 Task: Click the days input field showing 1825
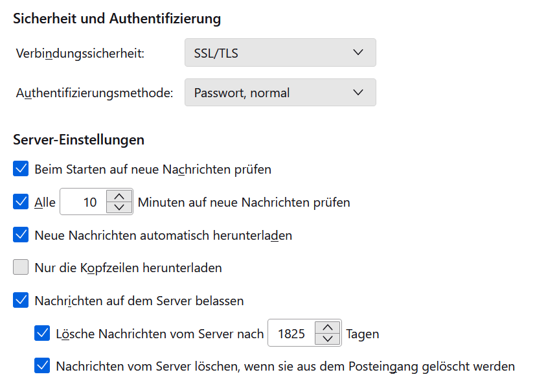tap(291, 334)
